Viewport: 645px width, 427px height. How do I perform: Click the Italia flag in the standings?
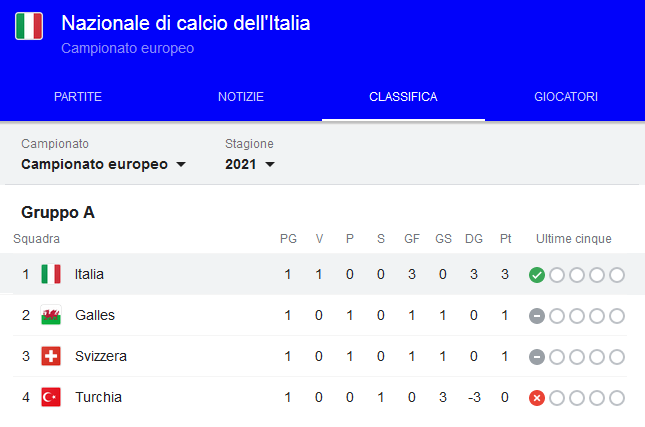tap(51, 274)
